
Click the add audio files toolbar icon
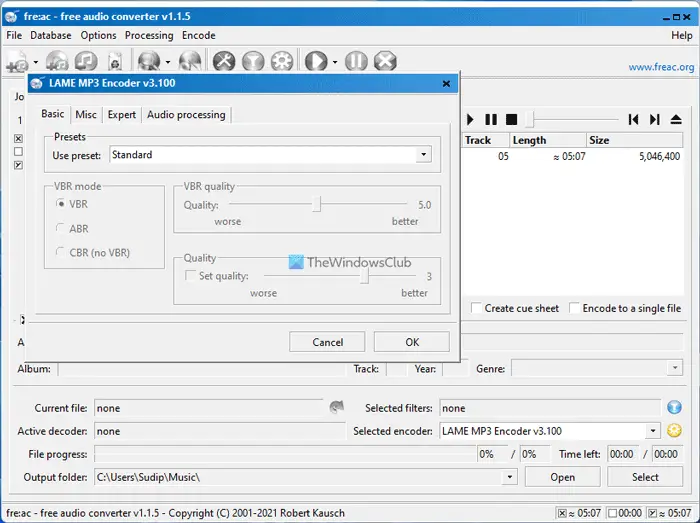pyautogui.click(x=15, y=63)
